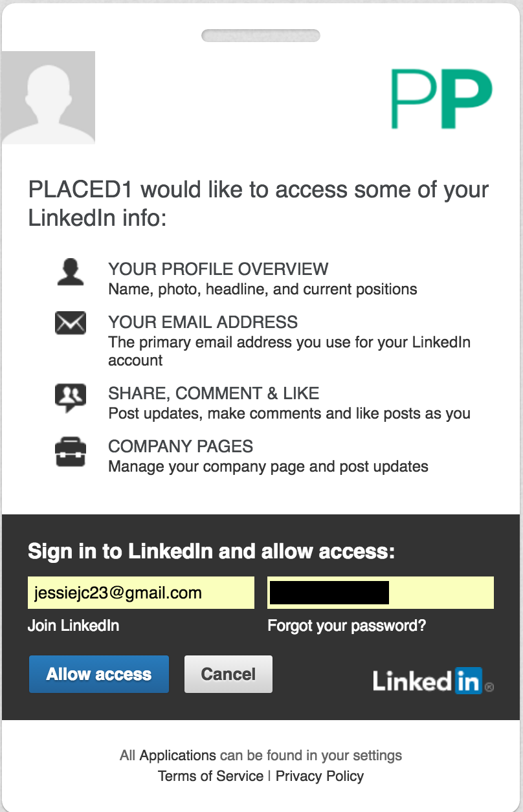Open the Privacy Policy link
The width and height of the screenshot is (523, 812).
click(x=320, y=776)
